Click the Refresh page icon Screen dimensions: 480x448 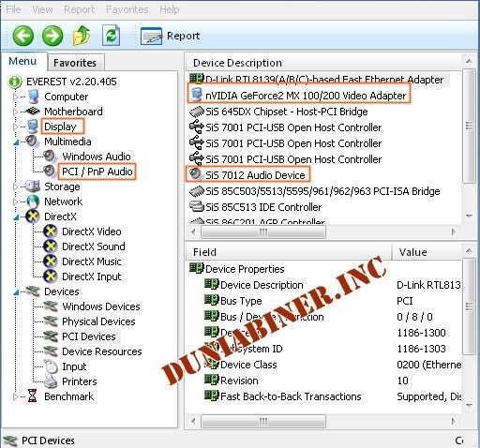pyautogui.click(x=111, y=36)
